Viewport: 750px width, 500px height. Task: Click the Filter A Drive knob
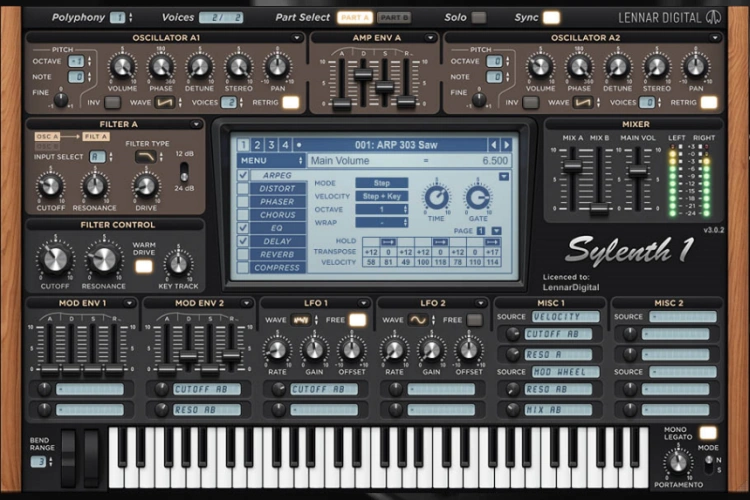click(145, 186)
